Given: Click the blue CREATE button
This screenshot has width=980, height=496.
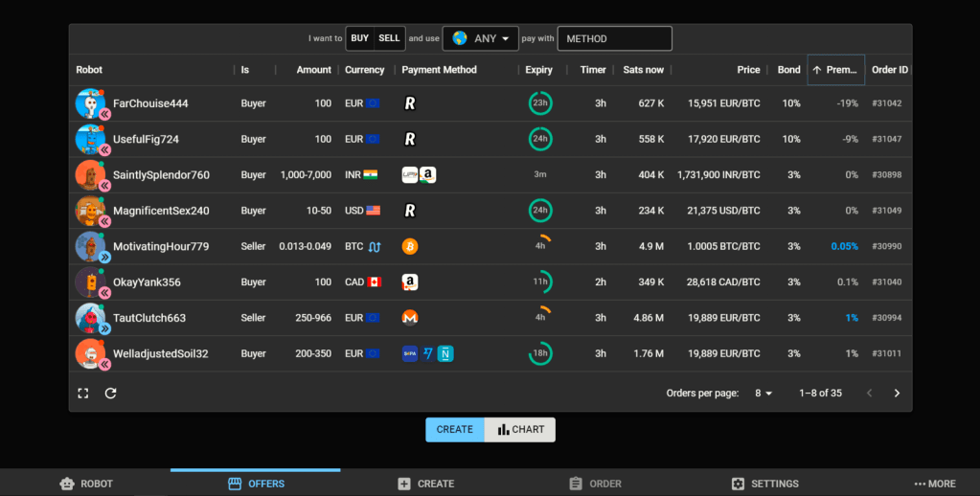Looking at the screenshot, I should [454, 430].
